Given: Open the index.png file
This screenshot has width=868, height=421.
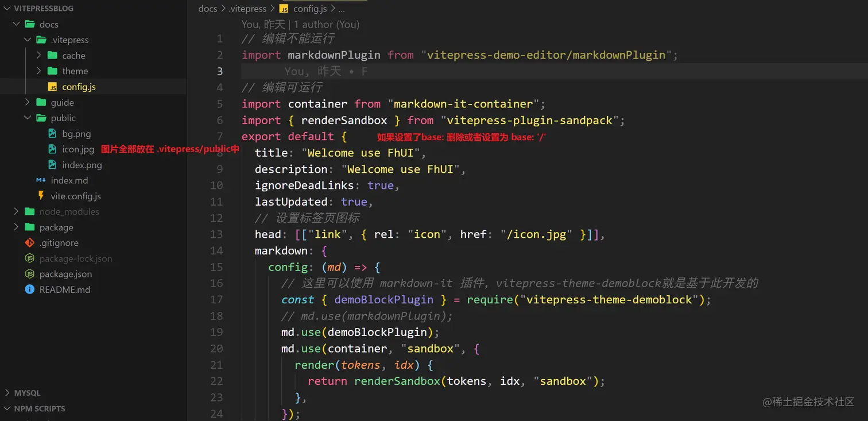Looking at the screenshot, I should pyautogui.click(x=82, y=165).
